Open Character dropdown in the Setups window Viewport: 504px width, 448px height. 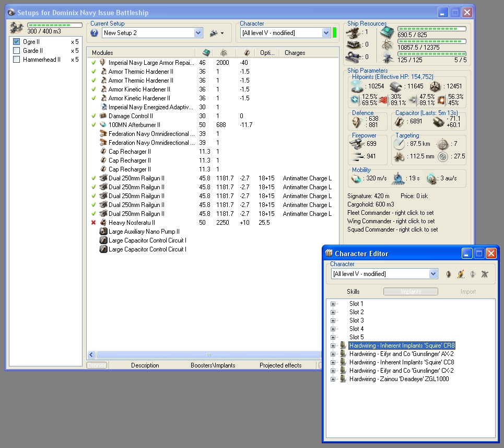coord(326,33)
